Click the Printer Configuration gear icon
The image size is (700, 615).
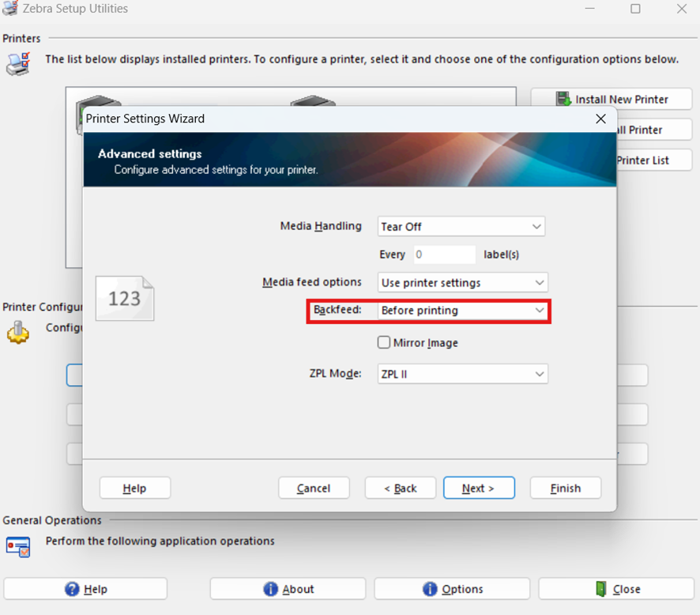tap(18, 332)
